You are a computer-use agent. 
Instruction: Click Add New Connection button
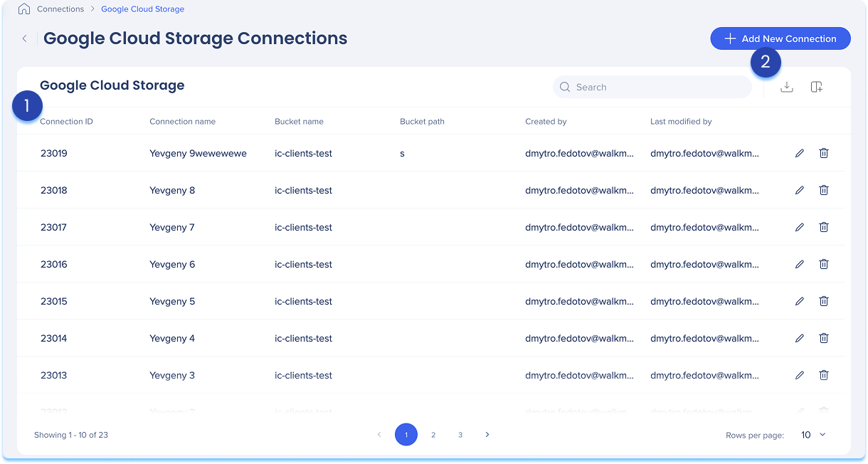click(780, 38)
